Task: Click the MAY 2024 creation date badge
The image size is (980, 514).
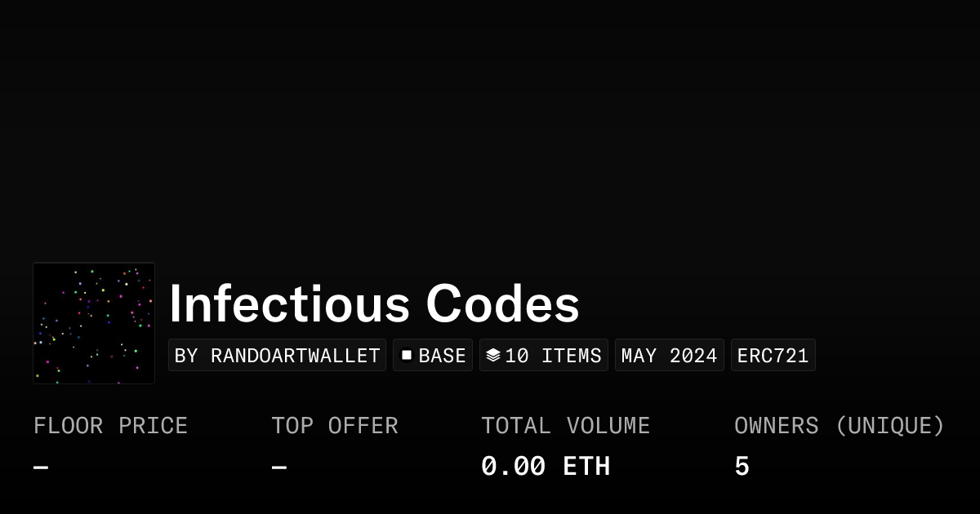Action: 669,356
